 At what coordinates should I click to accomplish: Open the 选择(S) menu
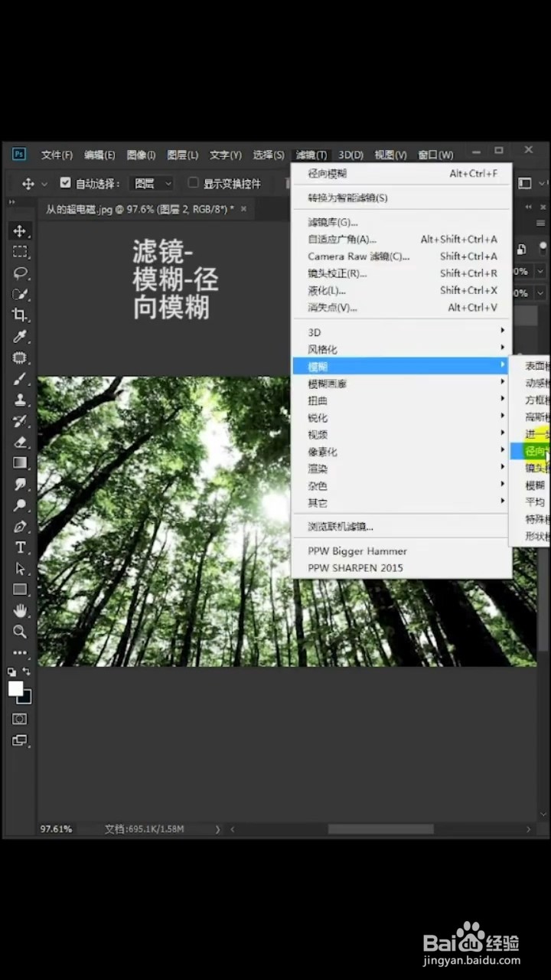(269, 155)
